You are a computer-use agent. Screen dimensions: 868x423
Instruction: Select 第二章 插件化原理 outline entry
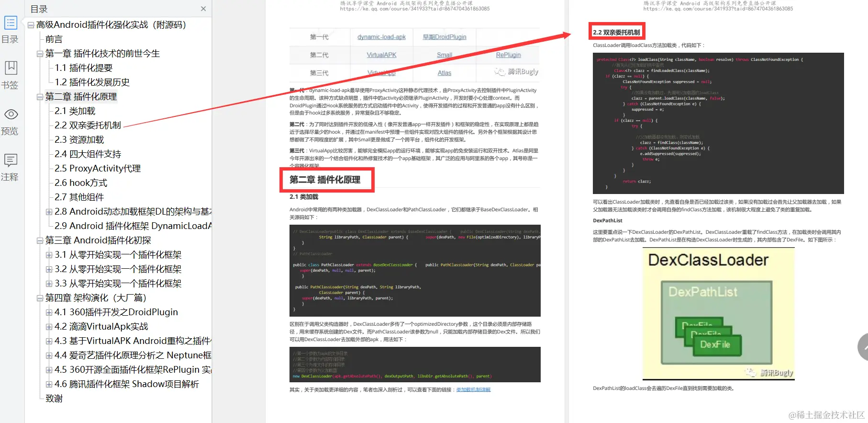(x=81, y=97)
